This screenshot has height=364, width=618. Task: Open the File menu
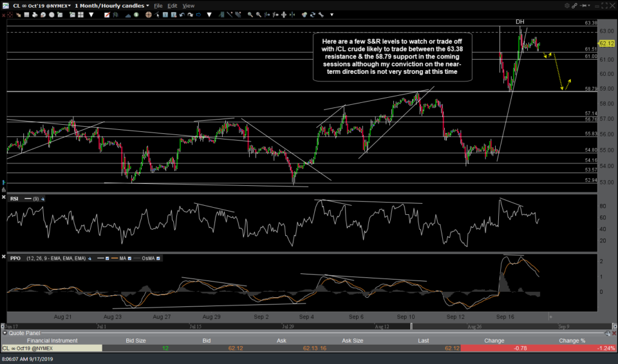(158, 5)
